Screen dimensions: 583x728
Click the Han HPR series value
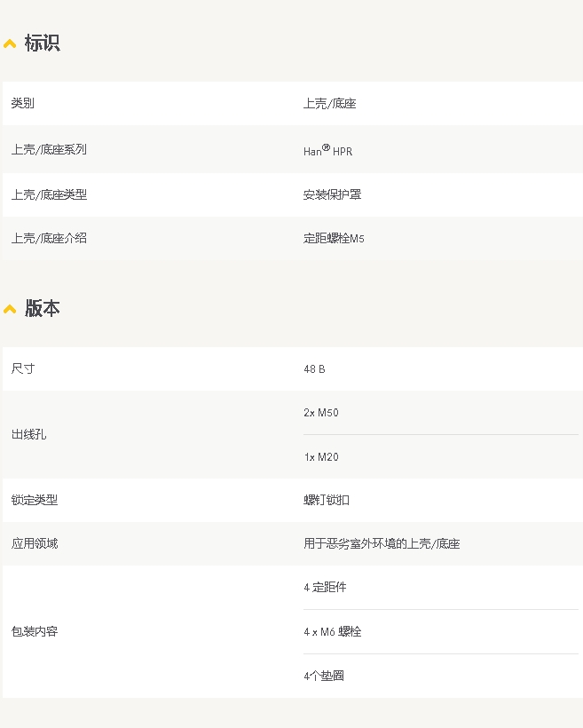pos(327,151)
